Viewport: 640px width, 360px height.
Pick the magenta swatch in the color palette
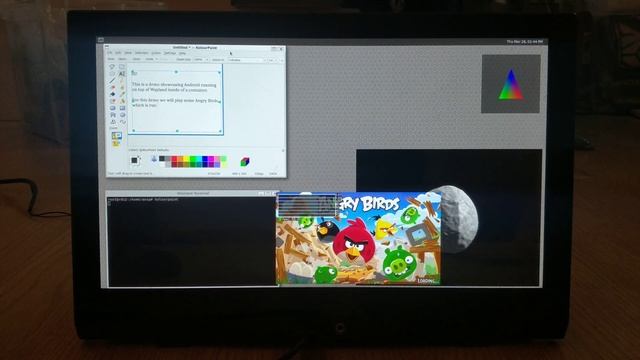pyautogui.click(x=211, y=158)
